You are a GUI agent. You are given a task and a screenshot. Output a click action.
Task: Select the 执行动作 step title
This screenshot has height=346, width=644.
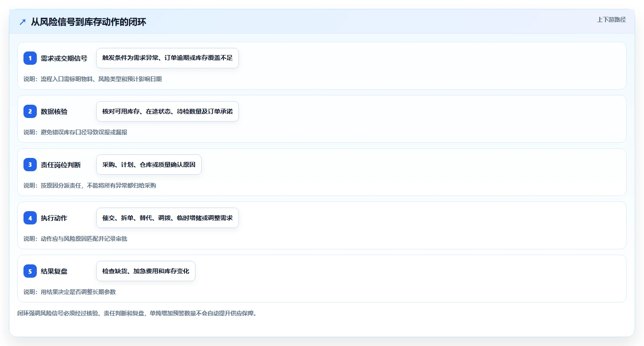[x=54, y=218]
